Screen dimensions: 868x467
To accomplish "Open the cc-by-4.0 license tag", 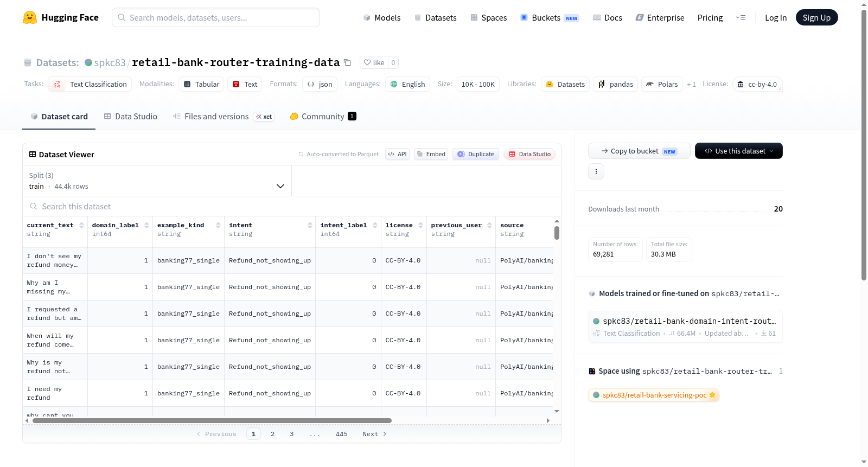I will 757,84.
